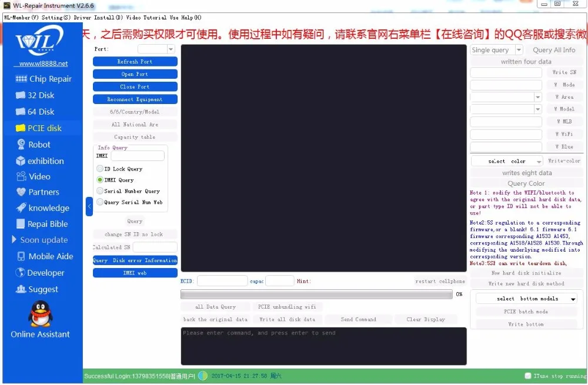This screenshot has height=385, width=588.
Task: Click the Repai Bible book icon
Action: (x=21, y=224)
